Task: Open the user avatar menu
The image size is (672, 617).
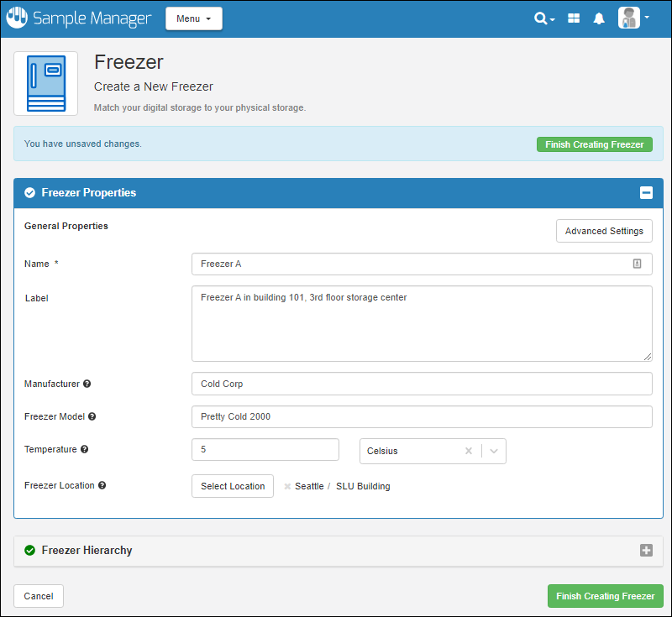Action: tap(633, 18)
